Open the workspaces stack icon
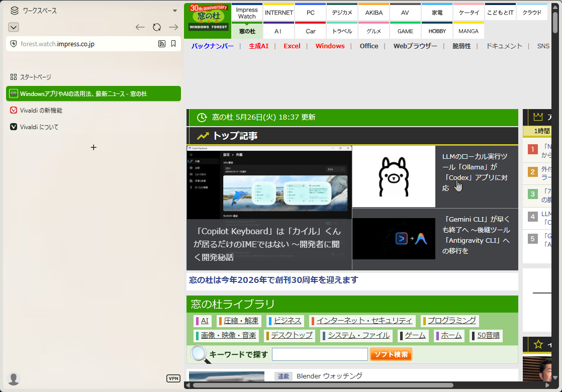This screenshot has height=392, width=562. click(x=15, y=11)
